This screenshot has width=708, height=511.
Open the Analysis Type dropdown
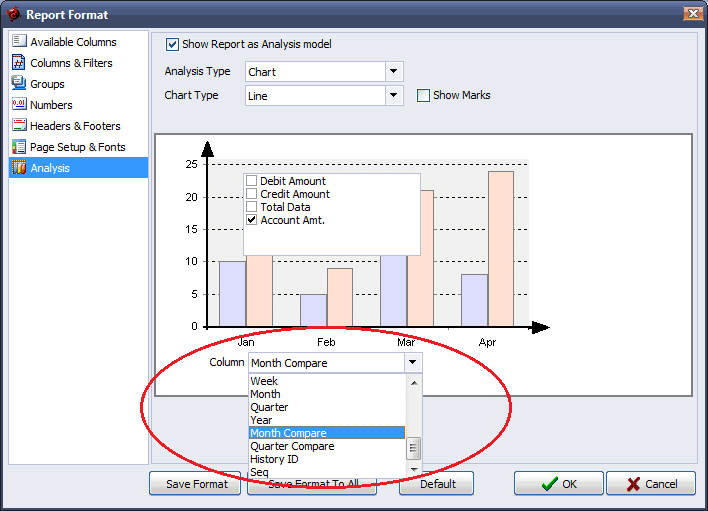tap(394, 72)
